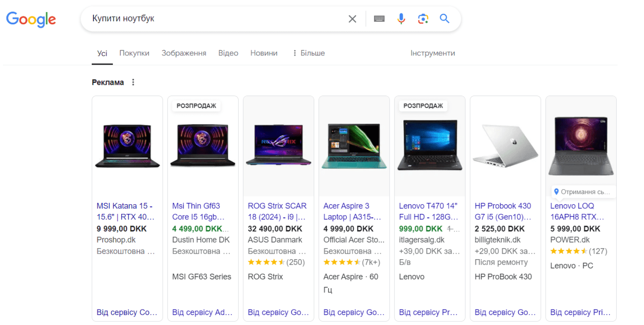Click the Реклама label
Image resolution: width=644 pixels, height=325 pixels.
pos(108,82)
